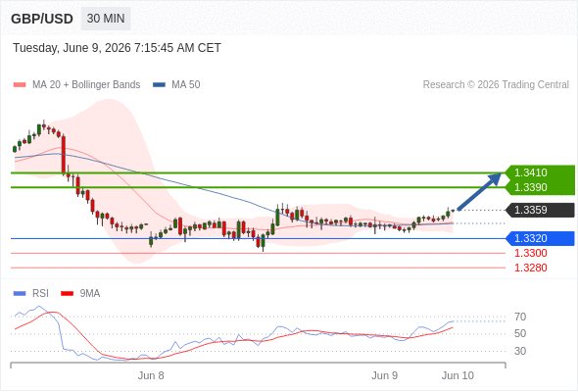Click the RSI 70 axis value

coord(520,317)
